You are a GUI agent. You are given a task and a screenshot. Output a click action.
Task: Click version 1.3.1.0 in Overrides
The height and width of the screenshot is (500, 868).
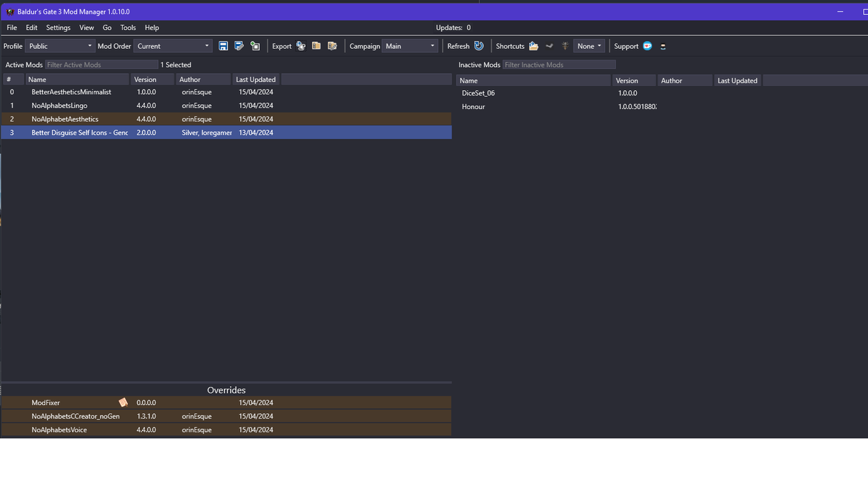click(146, 416)
